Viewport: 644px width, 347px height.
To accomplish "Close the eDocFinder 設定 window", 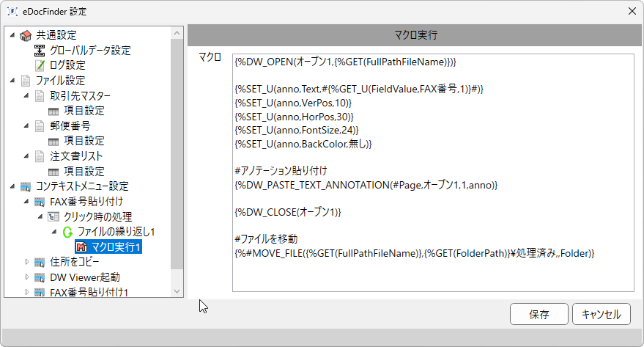I will click(632, 11).
